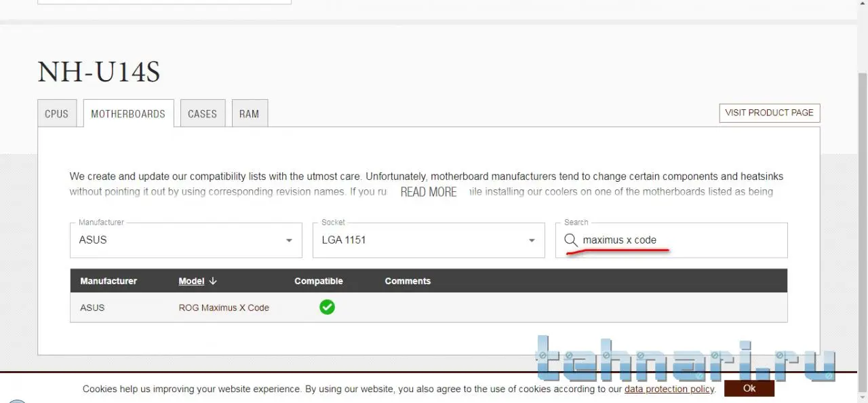Open the RAM tab
The height and width of the screenshot is (403, 868).
coord(250,113)
